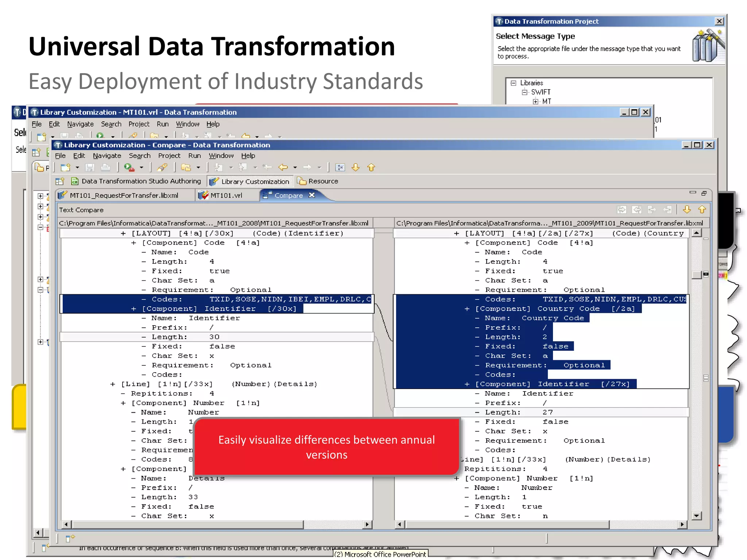
Task: Click the right pane vertical scroll down arrow
Action: [697, 516]
